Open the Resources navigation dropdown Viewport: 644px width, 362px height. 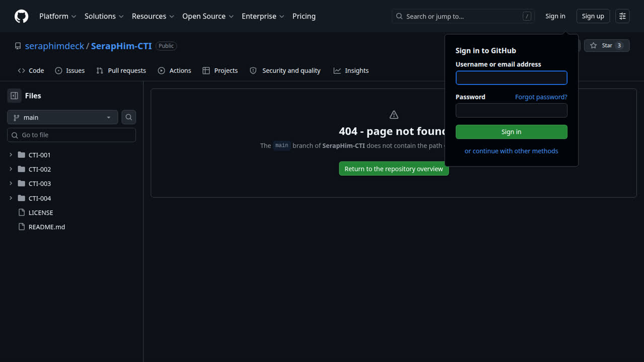(153, 16)
